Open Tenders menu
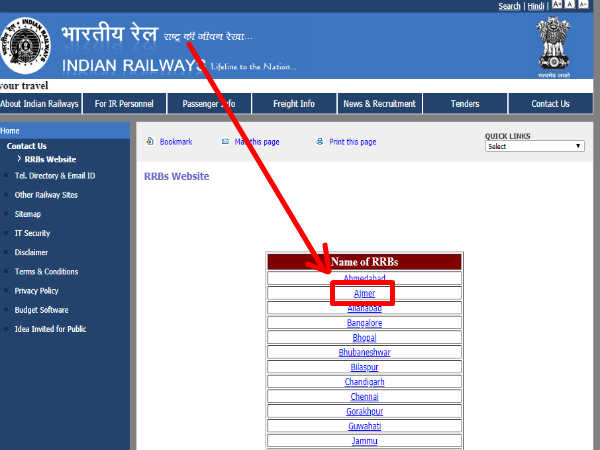The image size is (600, 450). 465,104
